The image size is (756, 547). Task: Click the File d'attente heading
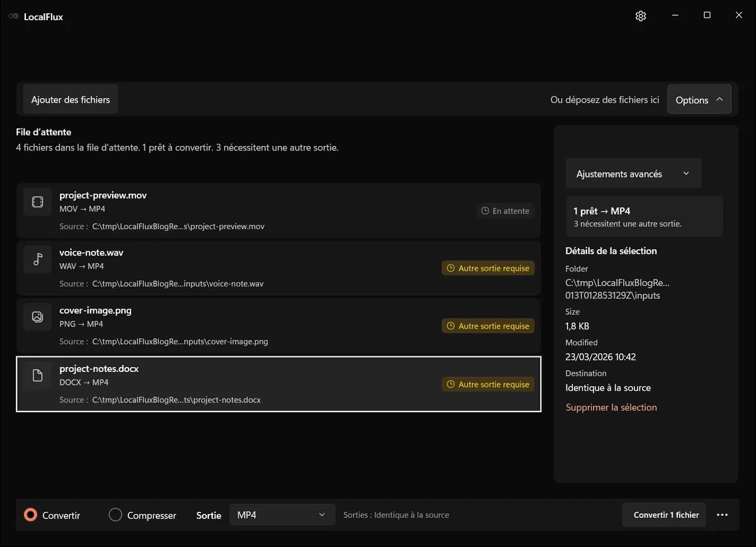point(43,132)
